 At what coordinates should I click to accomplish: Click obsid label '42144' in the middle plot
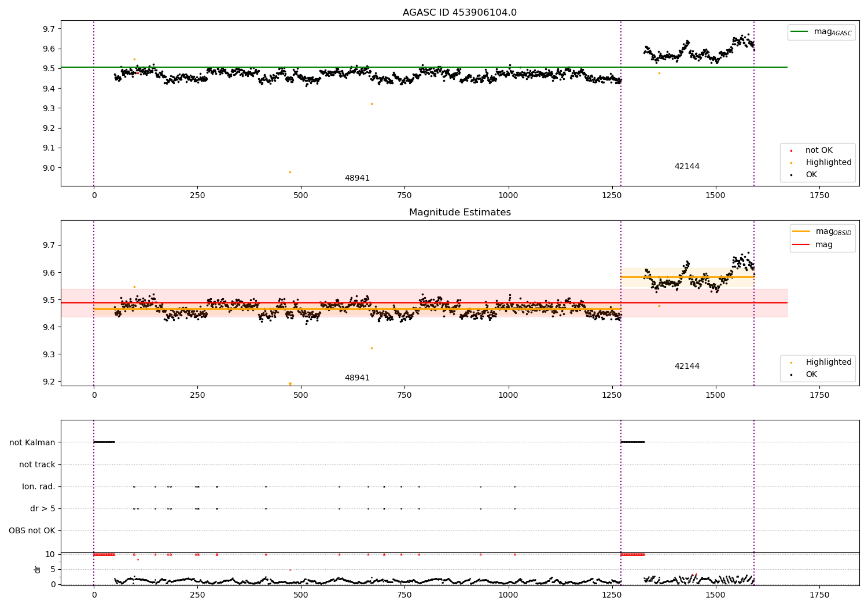(687, 367)
